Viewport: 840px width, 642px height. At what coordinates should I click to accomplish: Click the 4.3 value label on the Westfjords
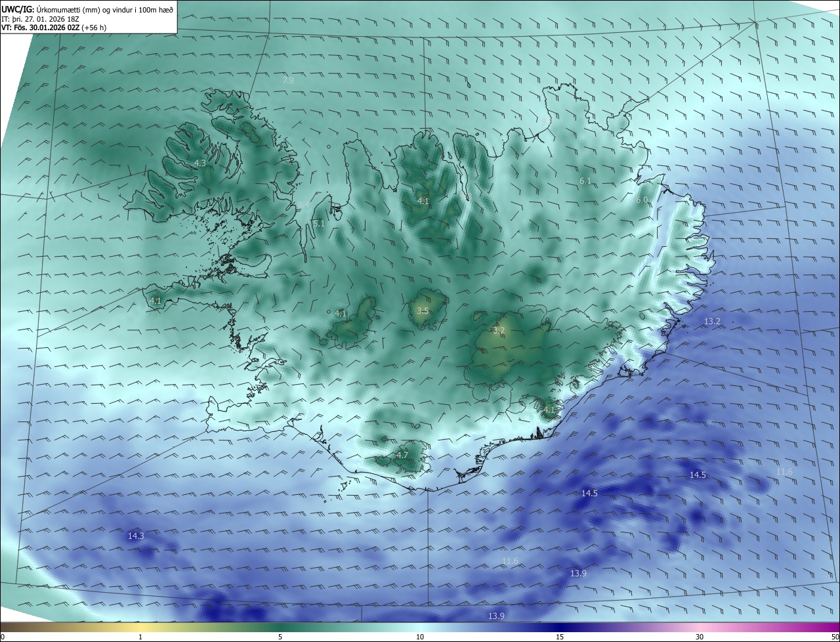200,163
